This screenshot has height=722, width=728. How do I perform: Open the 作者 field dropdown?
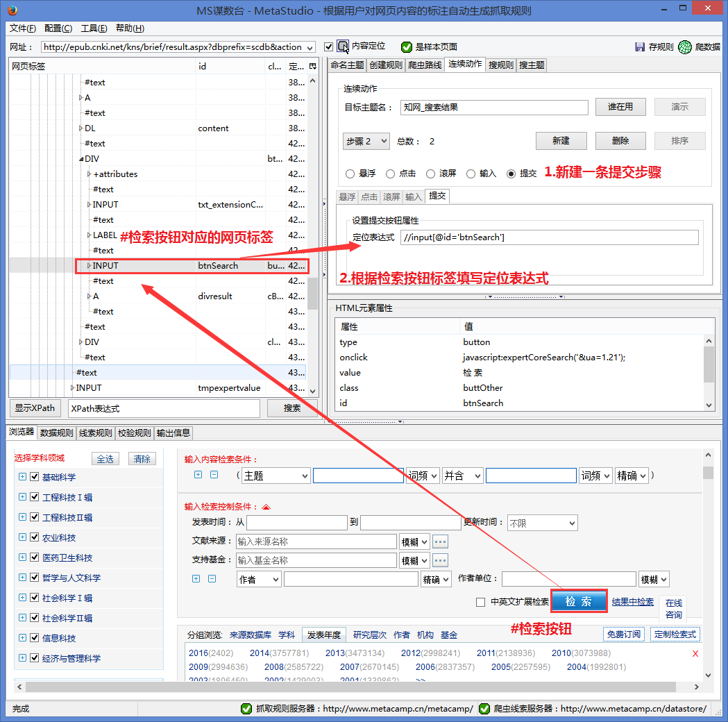click(259, 580)
